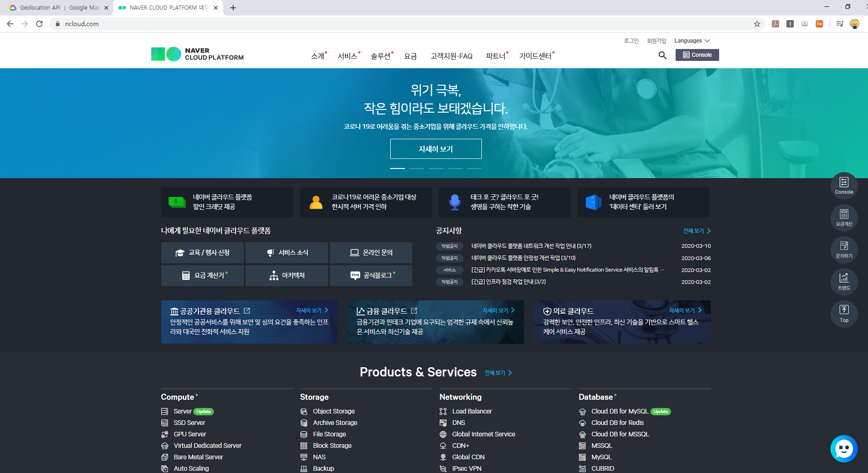Open the 인프라 점검 작업 안내 (3/2) notice
This screenshot has width=868, height=473.
[x=508, y=282]
